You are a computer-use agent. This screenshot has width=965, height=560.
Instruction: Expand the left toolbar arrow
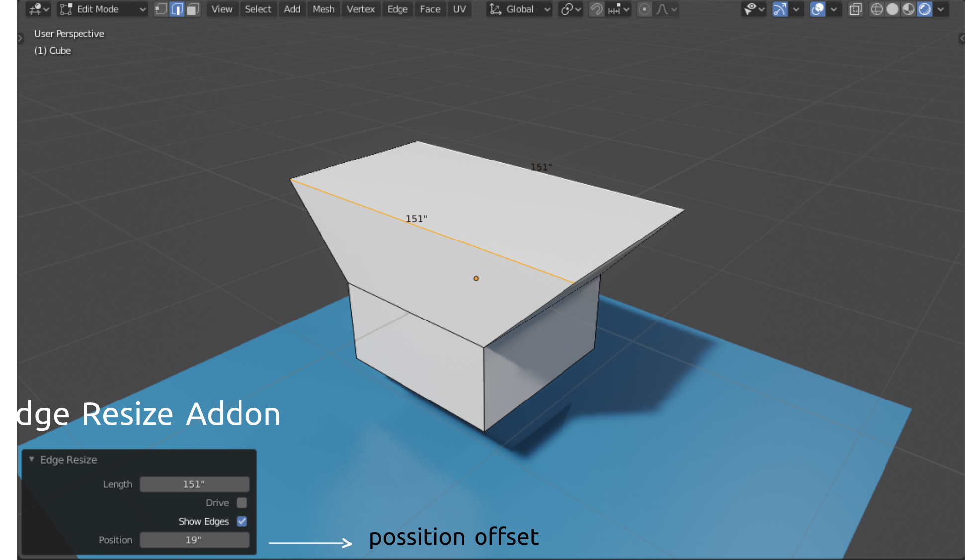20,38
